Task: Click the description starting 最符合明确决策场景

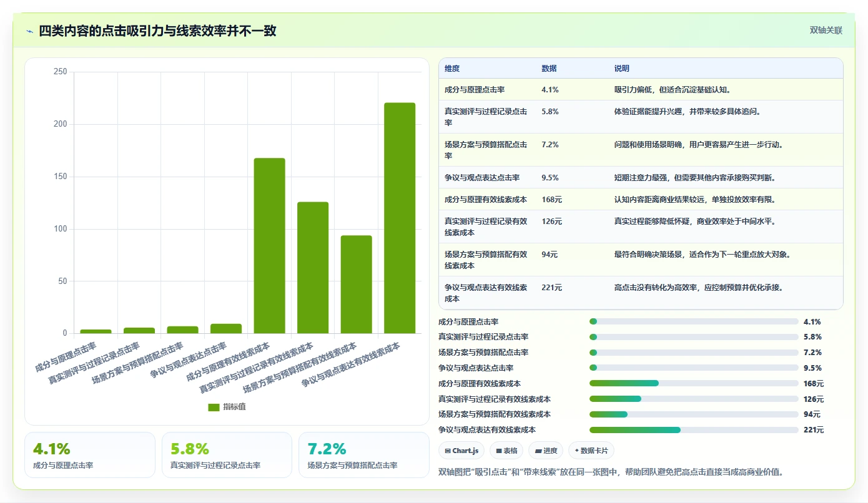Action: coord(703,254)
